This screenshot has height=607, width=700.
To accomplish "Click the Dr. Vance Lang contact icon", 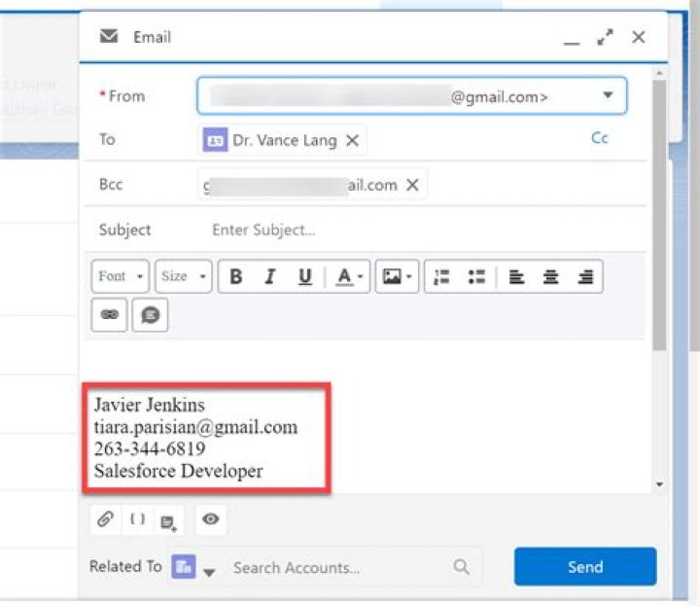I will [x=215, y=140].
